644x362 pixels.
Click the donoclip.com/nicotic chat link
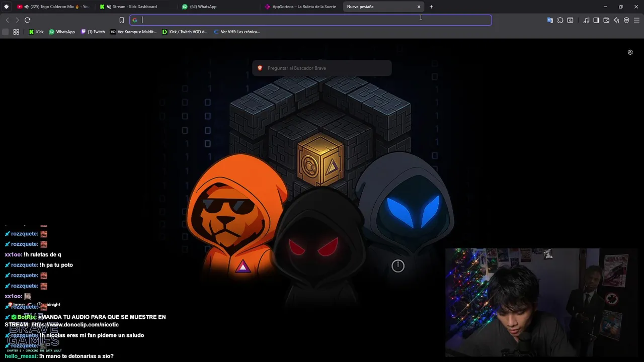pos(75,325)
